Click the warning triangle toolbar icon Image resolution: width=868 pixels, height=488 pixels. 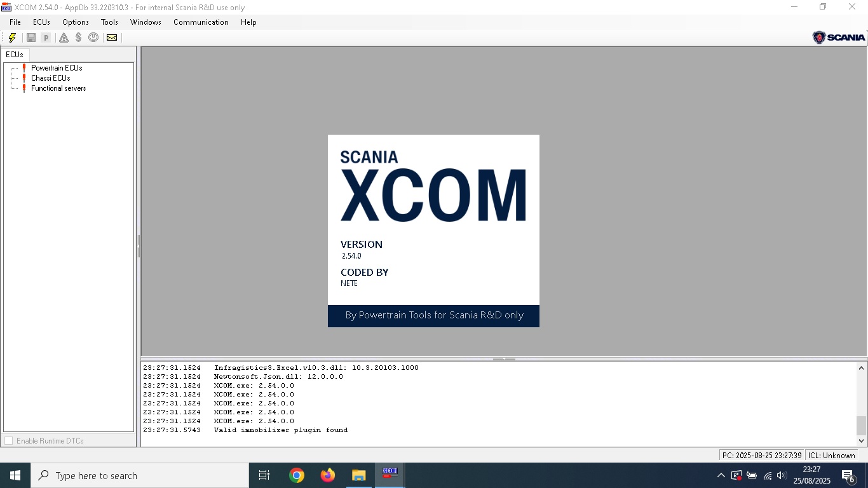coord(64,37)
